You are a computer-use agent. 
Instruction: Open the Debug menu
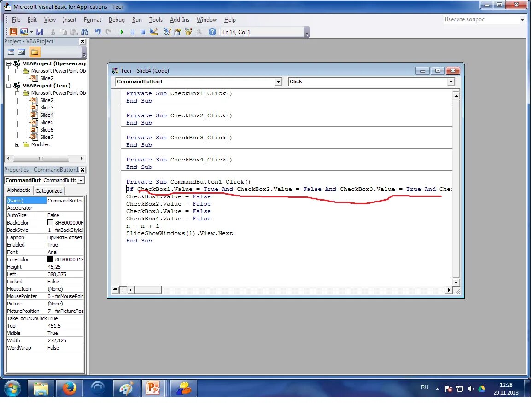(x=117, y=20)
